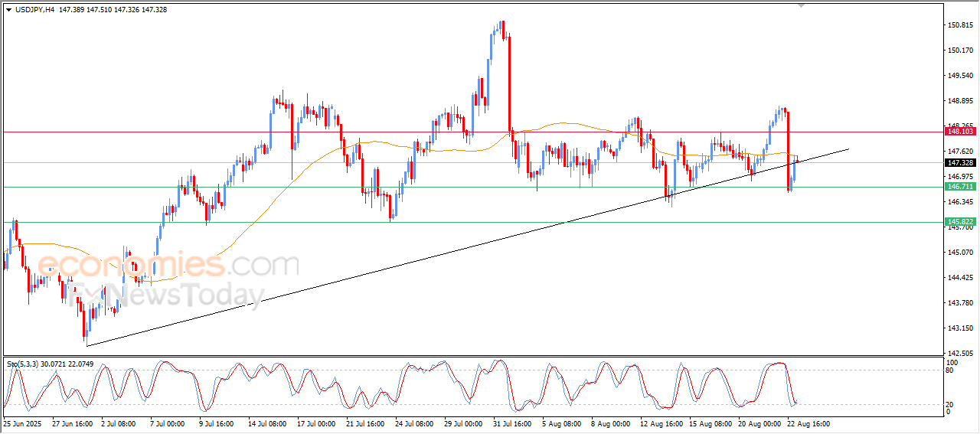The height and width of the screenshot is (434, 980).
Task: Click the small arrow icon before USDJPY,H4
Action: coord(8,9)
